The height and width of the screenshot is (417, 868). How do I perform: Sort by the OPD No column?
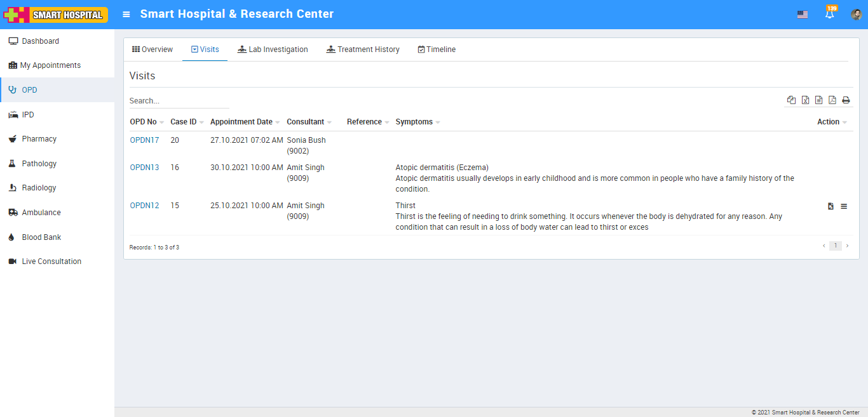click(x=144, y=122)
